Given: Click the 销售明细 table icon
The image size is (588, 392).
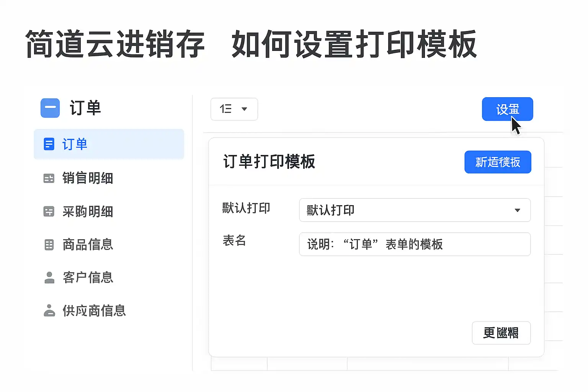Looking at the screenshot, I should click(x=49, y=178).
